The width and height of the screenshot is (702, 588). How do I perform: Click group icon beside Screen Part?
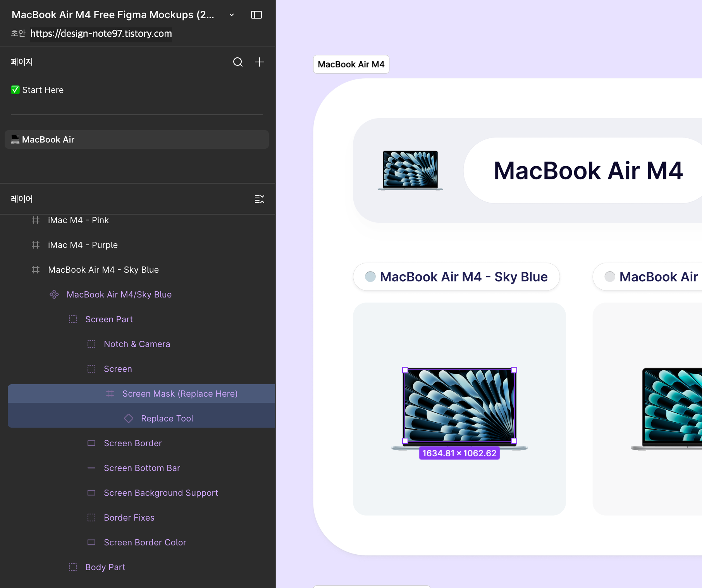(73, 319)
